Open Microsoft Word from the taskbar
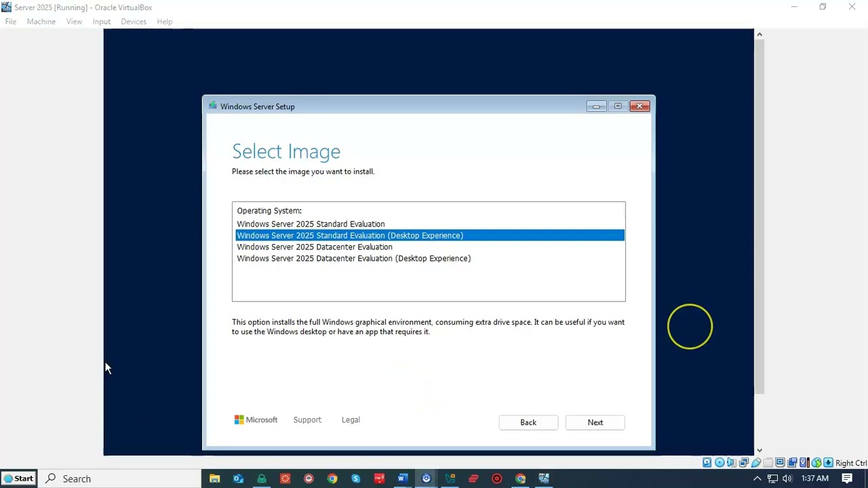This screenshot has height=488, width=868. point(402,479)
